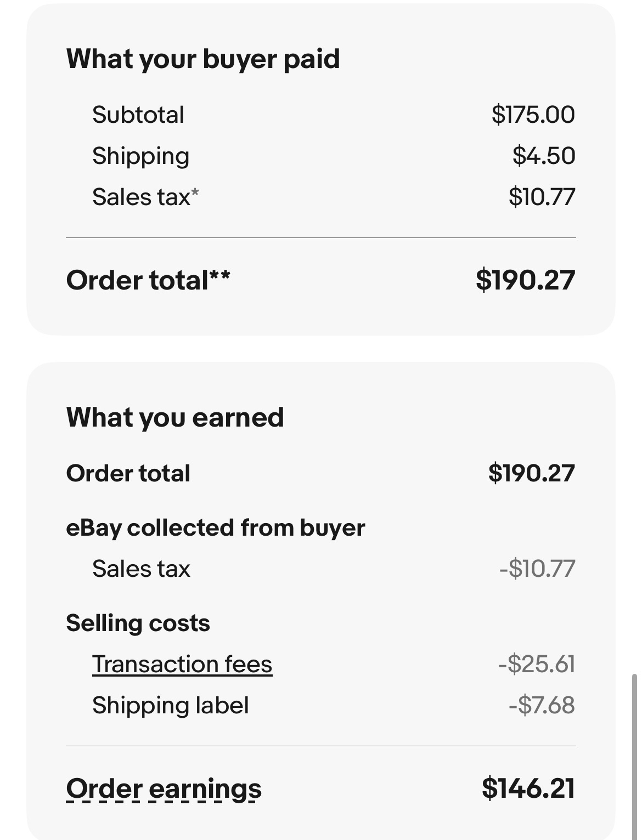
Task: Tap the $10.77 buyer sales tax amount
Action: [542, 197]
